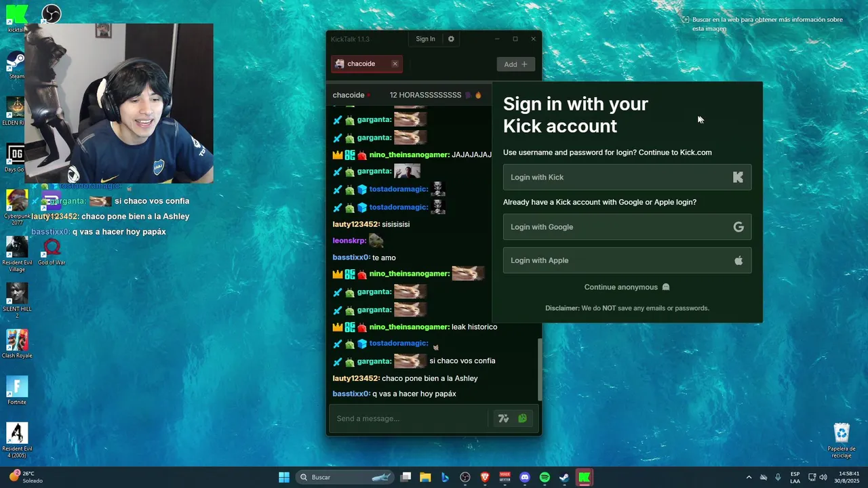
Task: Click the Add channel button
Action: point(515,64)
